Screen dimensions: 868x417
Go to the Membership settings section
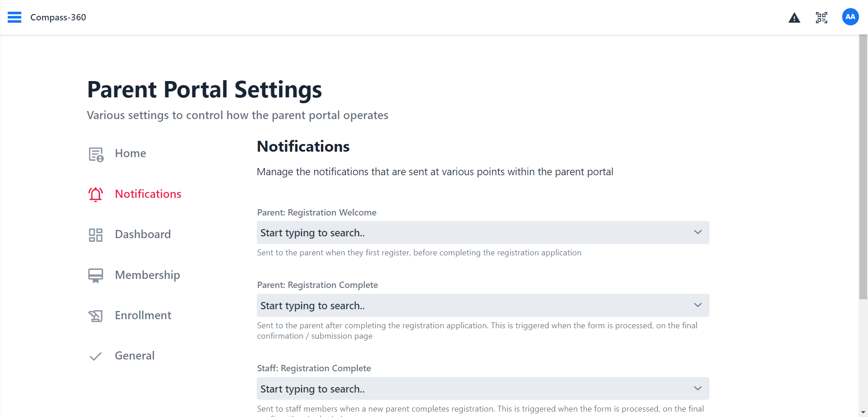[147, 275]
